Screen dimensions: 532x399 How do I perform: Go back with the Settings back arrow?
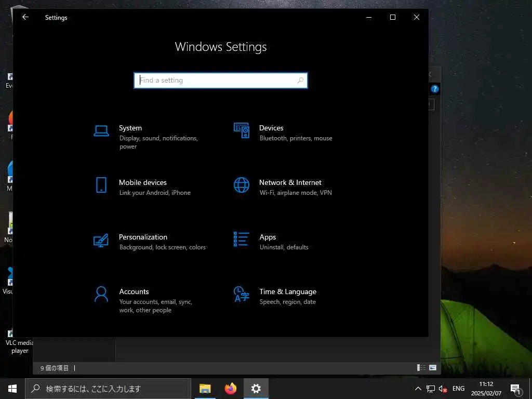25,17
